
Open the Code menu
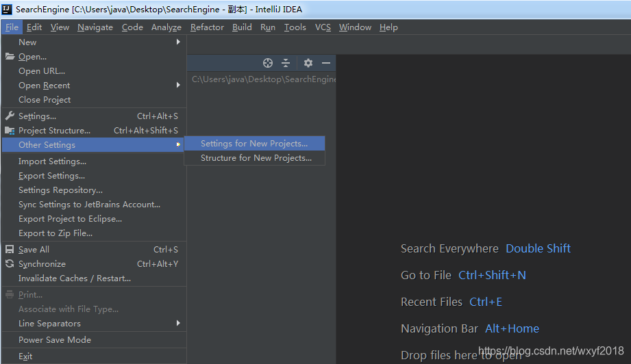coord(132,27)
